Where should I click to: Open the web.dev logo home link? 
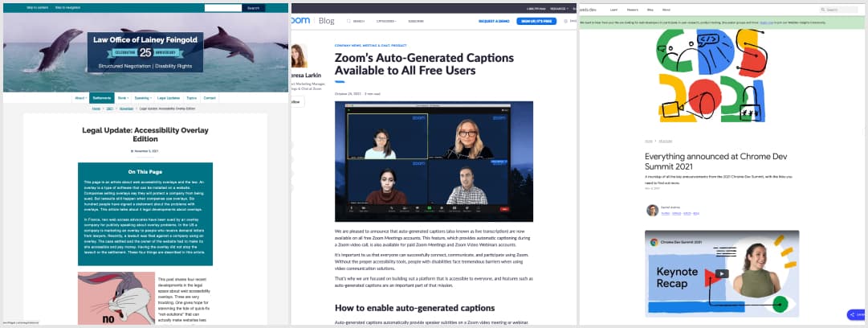[590, 10]
